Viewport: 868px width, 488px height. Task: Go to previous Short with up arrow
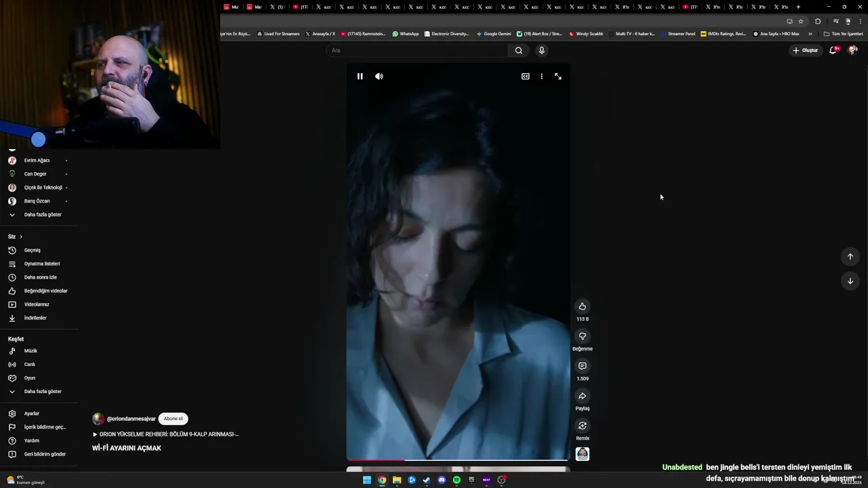[850, 256]
